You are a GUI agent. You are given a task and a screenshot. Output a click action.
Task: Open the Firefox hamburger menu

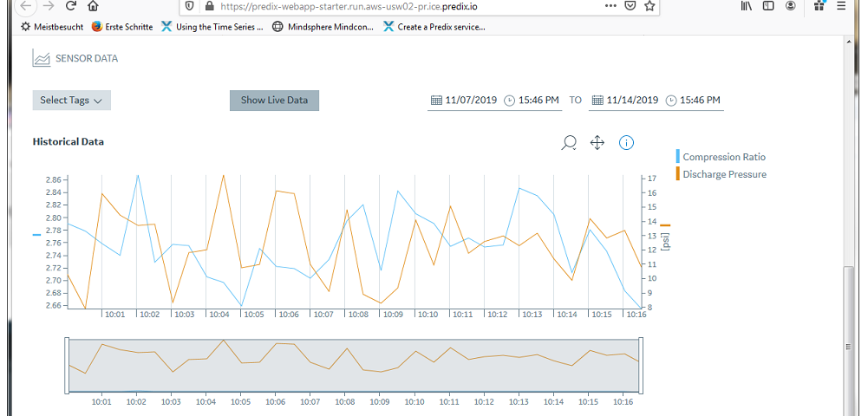(x=841, y=6)
